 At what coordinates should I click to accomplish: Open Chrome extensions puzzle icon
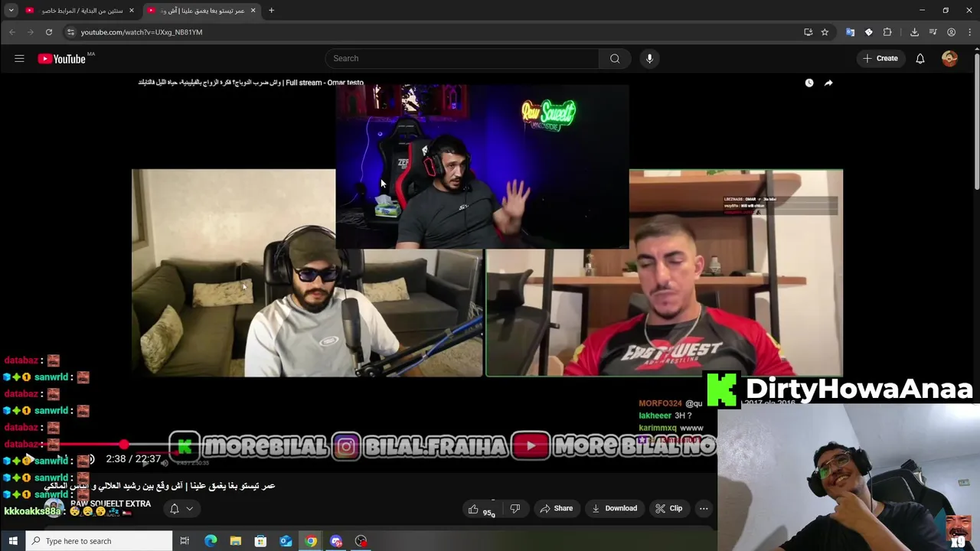click(x=887, y=32)
